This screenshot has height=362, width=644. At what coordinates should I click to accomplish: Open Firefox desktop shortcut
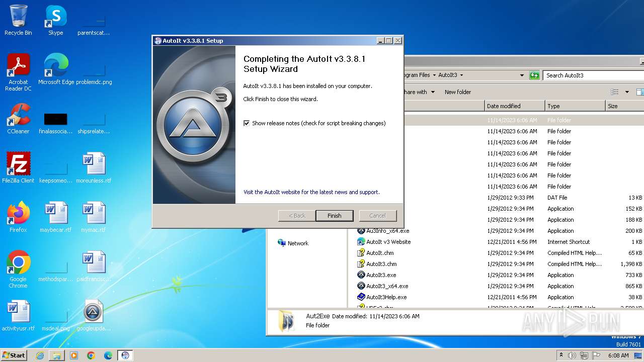pos(18,217)
